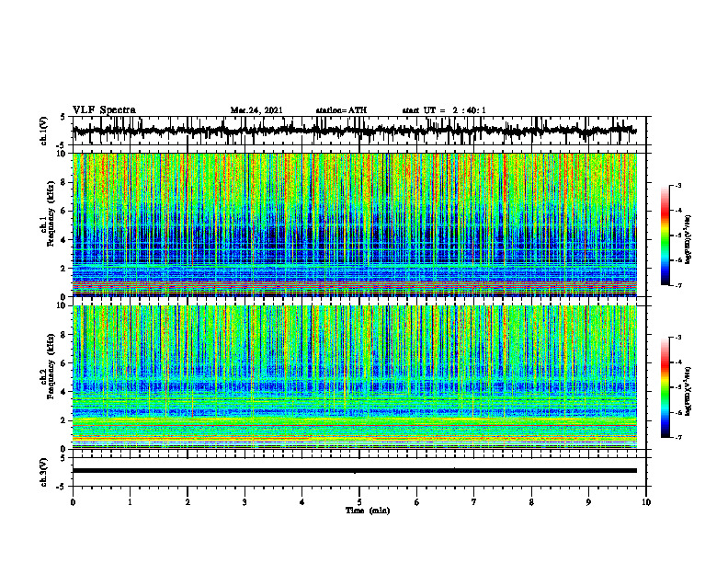Click the ch.3 flat black trace

(x=354, y=471)
